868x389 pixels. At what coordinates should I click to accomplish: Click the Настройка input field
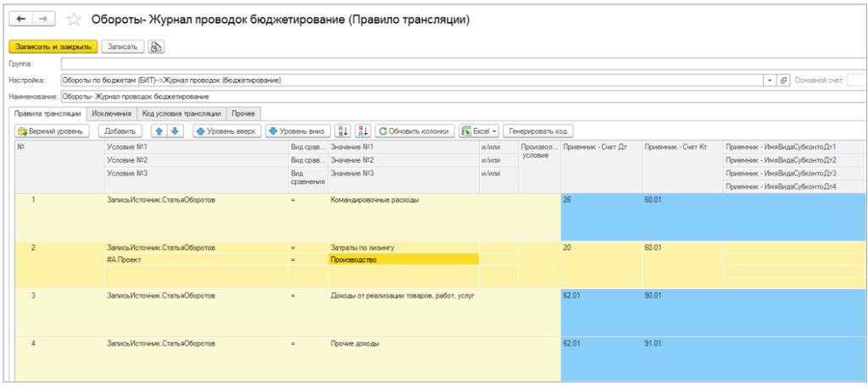[413, 81]
